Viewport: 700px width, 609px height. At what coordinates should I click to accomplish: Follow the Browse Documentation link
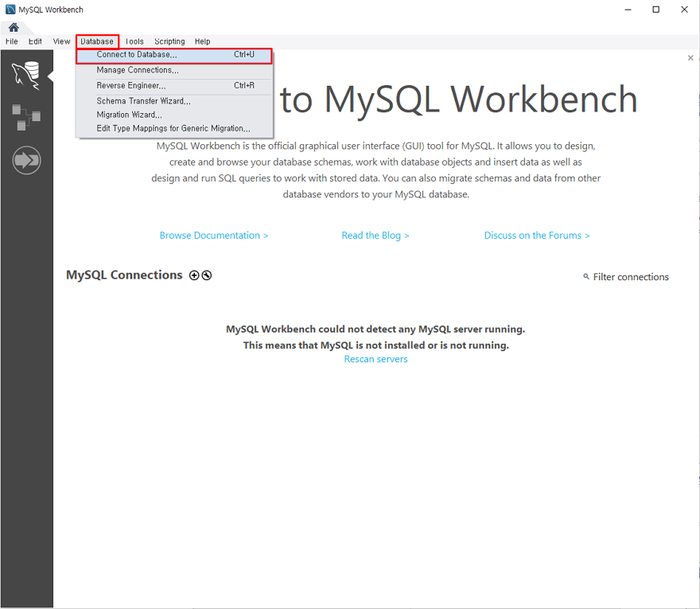214,236
